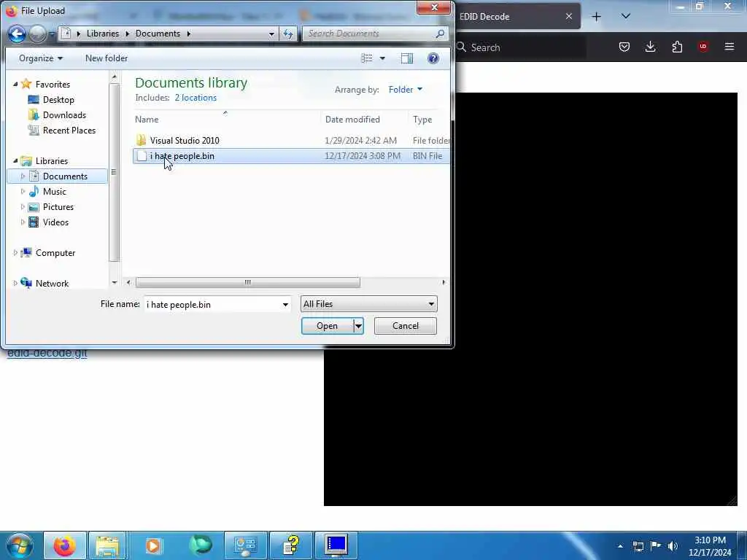Screen dimensions: 747x560
Task: Click the Open button's split arrow
Action: click(358, 326)
